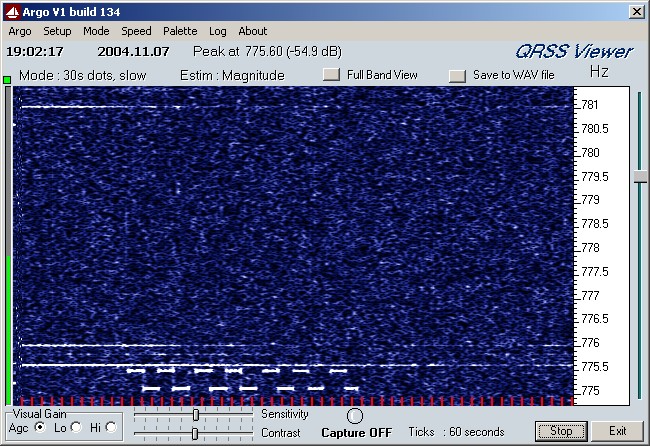Click the 2004.11.07 date display
The width and height of the screenshot is (650, 446).
tap(133, 52)
